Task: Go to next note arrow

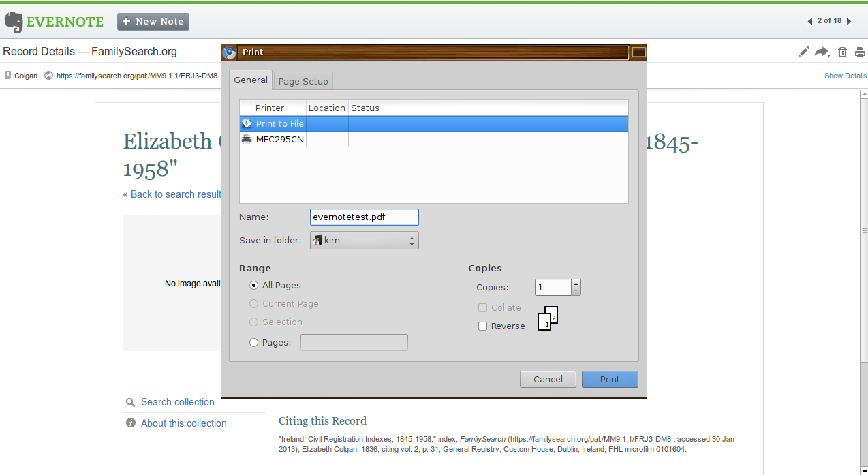Action: coord(849,21)
